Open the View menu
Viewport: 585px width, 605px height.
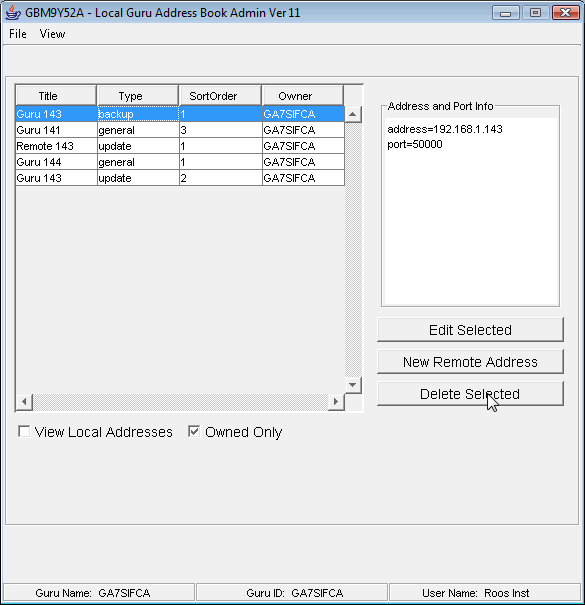click(x=52, y=34)
